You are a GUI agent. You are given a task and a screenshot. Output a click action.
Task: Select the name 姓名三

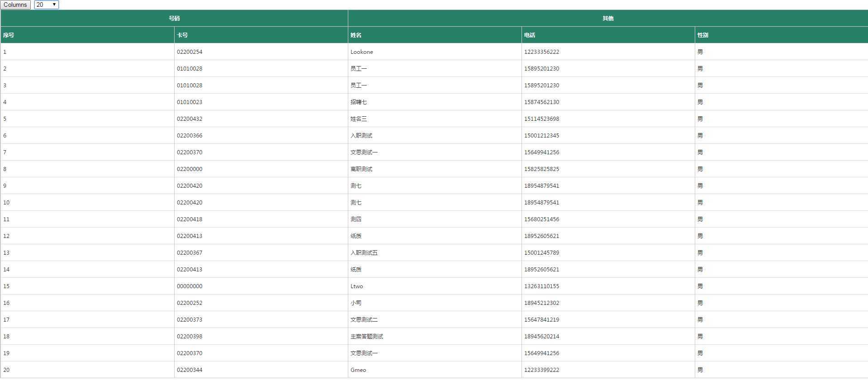tap(359, 119)
